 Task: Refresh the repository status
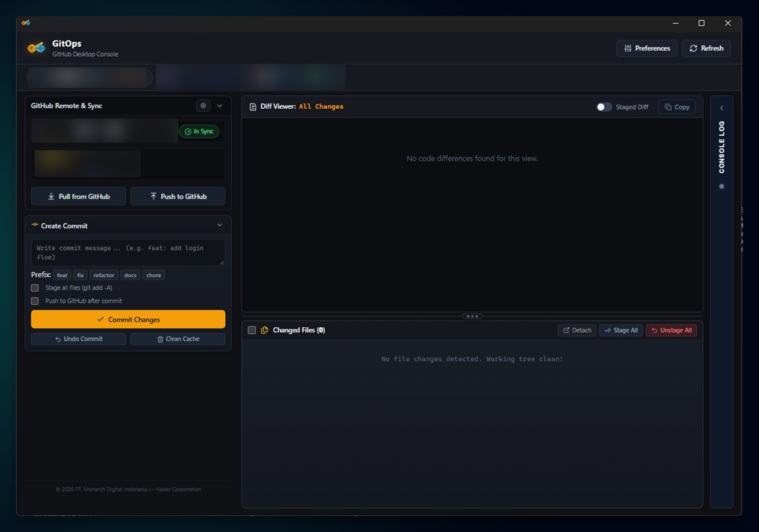(706, 49)
